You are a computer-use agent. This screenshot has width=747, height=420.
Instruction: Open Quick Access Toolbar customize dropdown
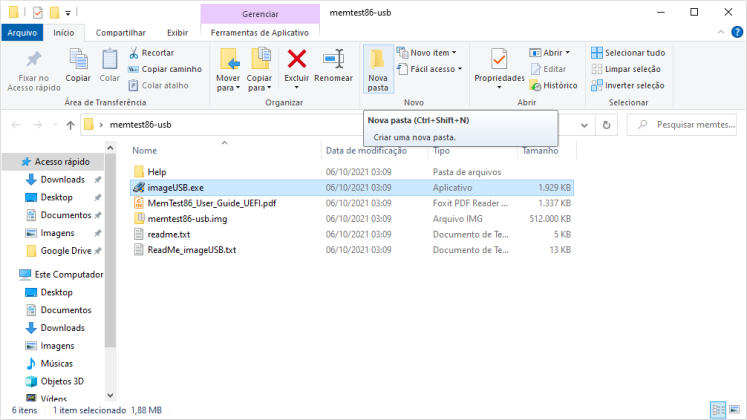tap(68, 13)
